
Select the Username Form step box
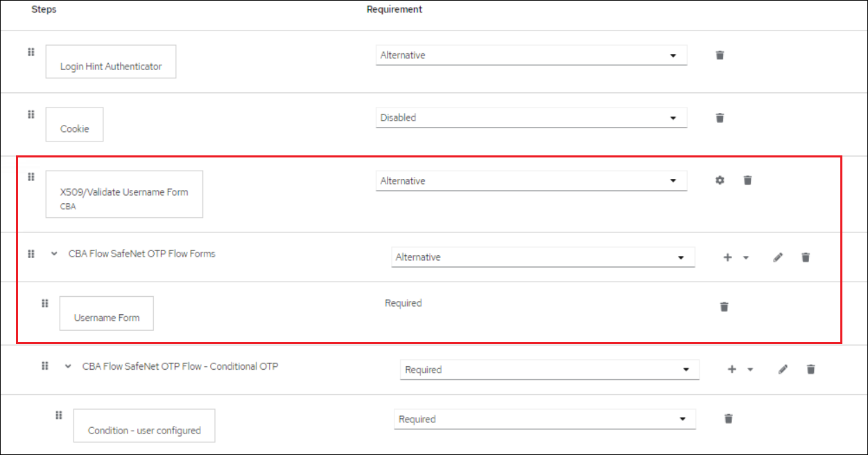click(x=107, y=314)
